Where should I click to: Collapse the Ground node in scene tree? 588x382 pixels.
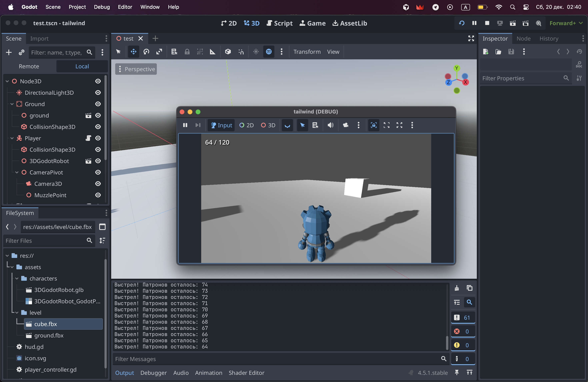[x=12, y=104]
